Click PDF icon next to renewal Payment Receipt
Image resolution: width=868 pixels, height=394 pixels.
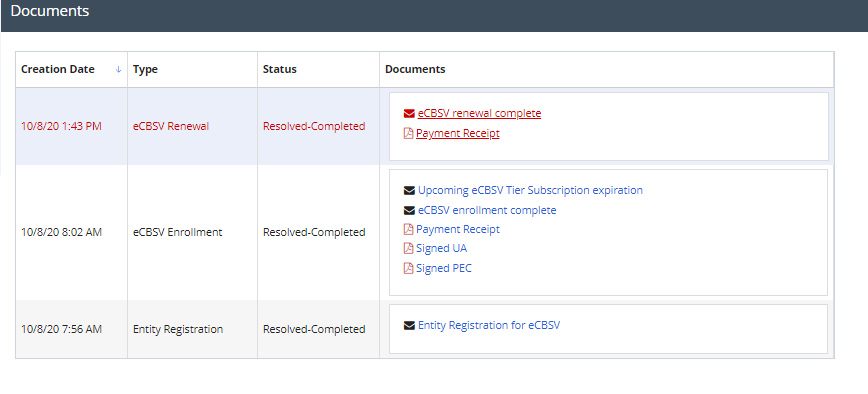tap(409, 133)
